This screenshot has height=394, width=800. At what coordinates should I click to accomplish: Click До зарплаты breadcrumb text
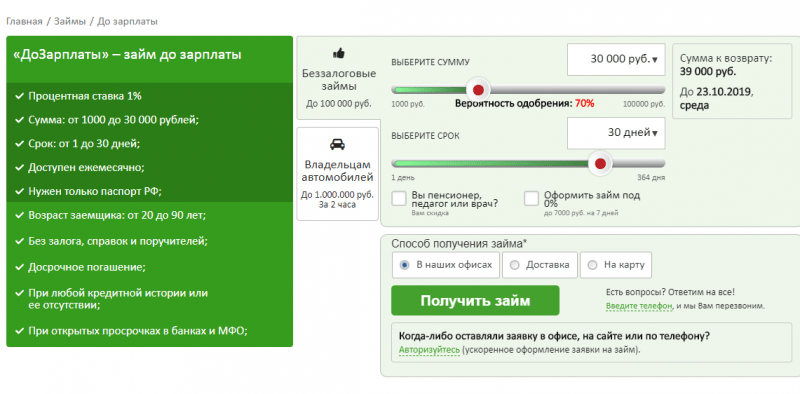pyautogui.click(x=128, y=21)
